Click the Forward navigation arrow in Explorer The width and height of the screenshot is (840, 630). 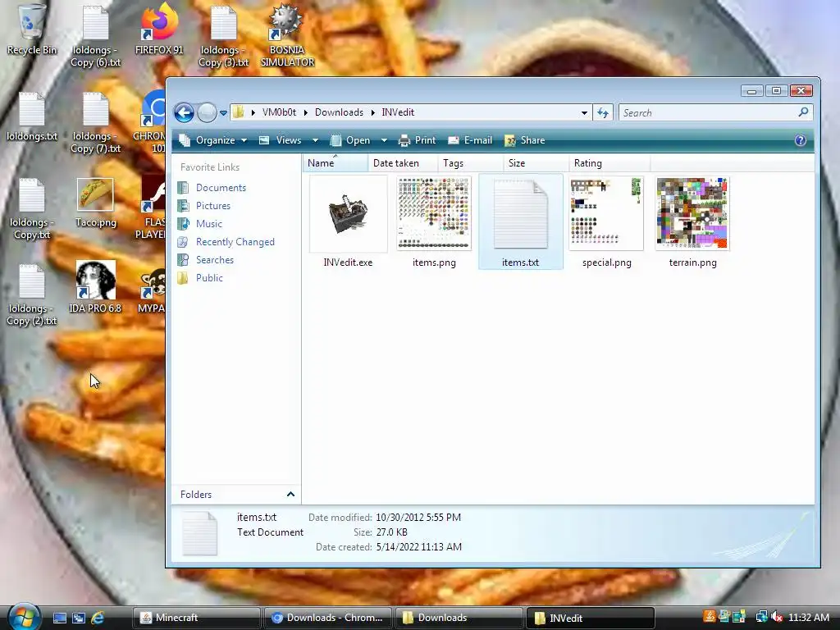tap(207, 112)
